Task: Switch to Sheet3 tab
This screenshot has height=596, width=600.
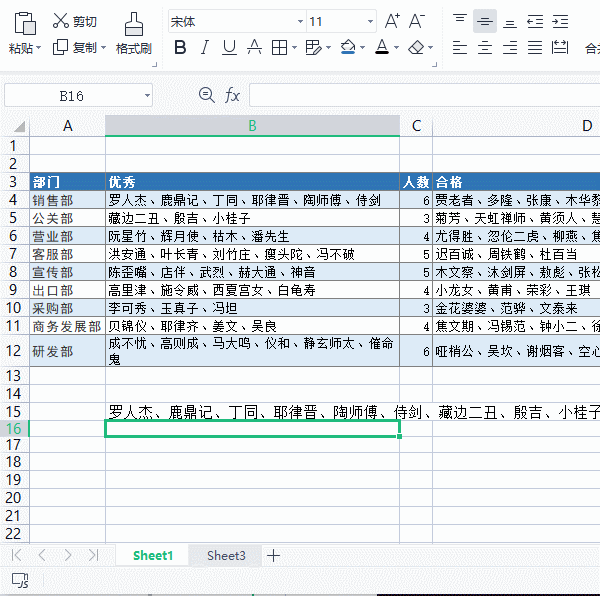Action: [x=226, y=555]
